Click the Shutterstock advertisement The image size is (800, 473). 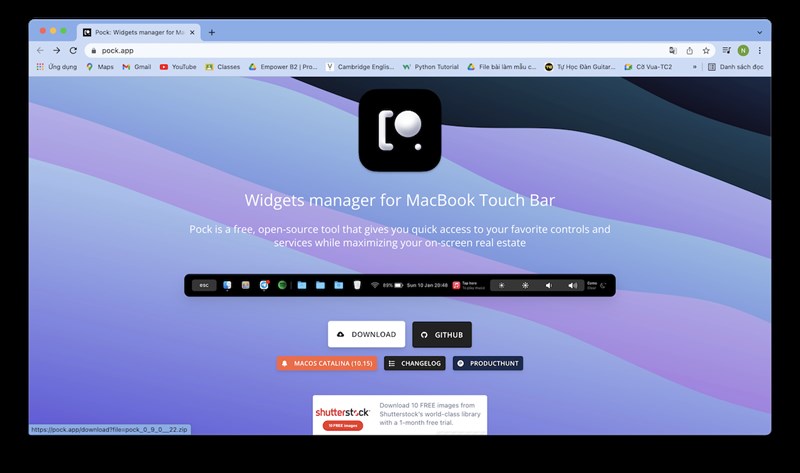pyautogui.click(x=400, y=415)
